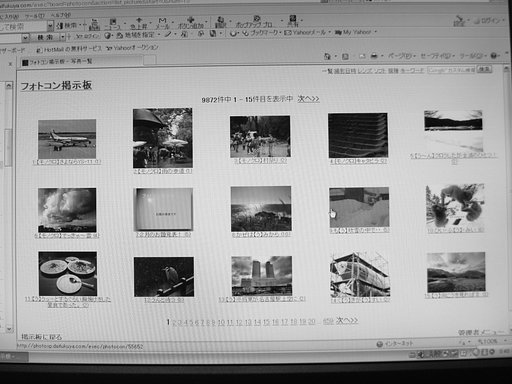Click the RSS feeds icon in command bar
The height and width of the screenshot is (384, 512).
point(345,56)
